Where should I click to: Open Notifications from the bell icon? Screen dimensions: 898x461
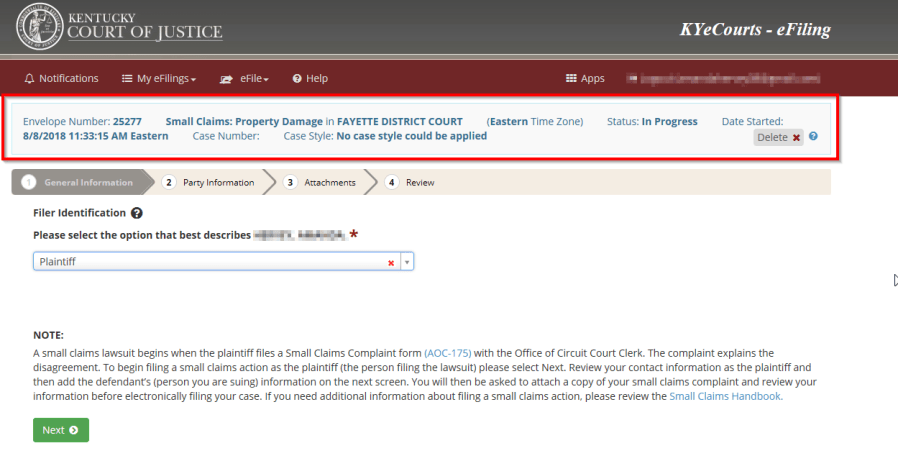point(60,78)
